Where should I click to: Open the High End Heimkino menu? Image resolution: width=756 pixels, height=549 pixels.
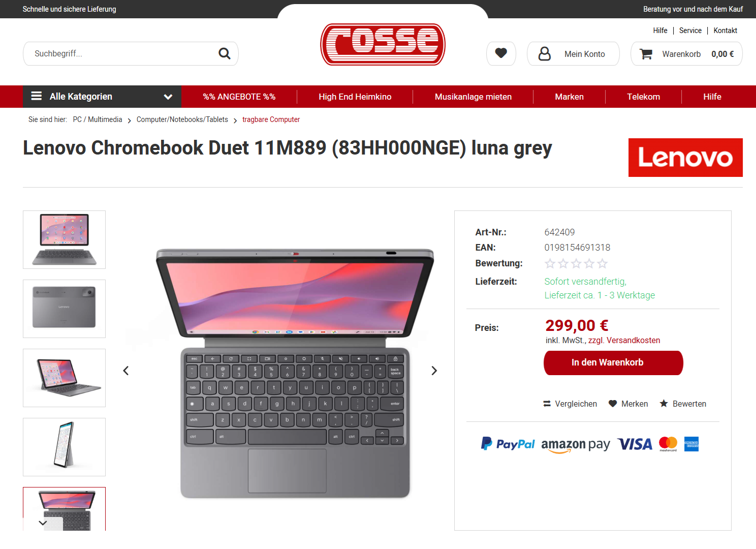(x=355, y=97)
